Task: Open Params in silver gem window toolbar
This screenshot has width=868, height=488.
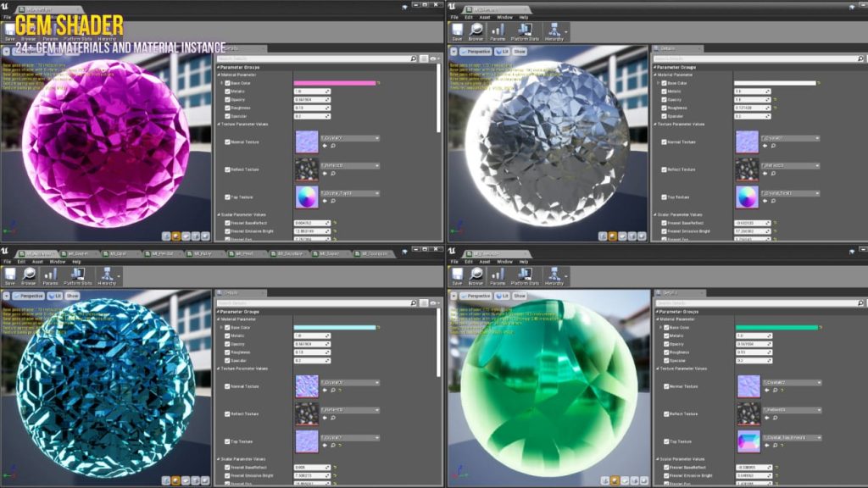Action: [498, 31]
